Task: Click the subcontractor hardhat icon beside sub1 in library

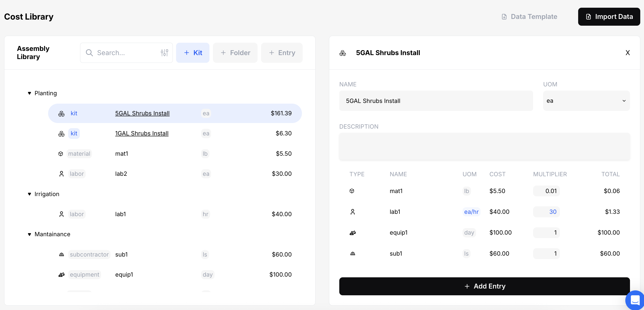Action: tap(61, 254)
